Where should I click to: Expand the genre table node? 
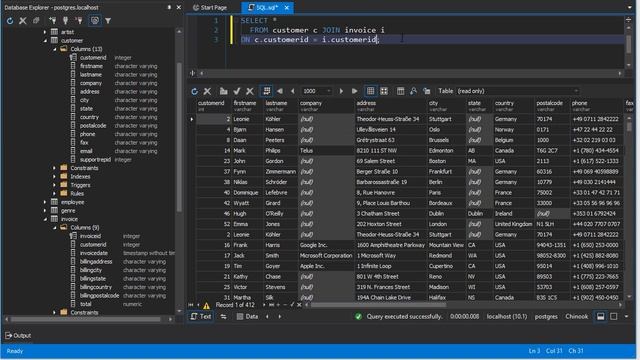(x=45, y=211)
